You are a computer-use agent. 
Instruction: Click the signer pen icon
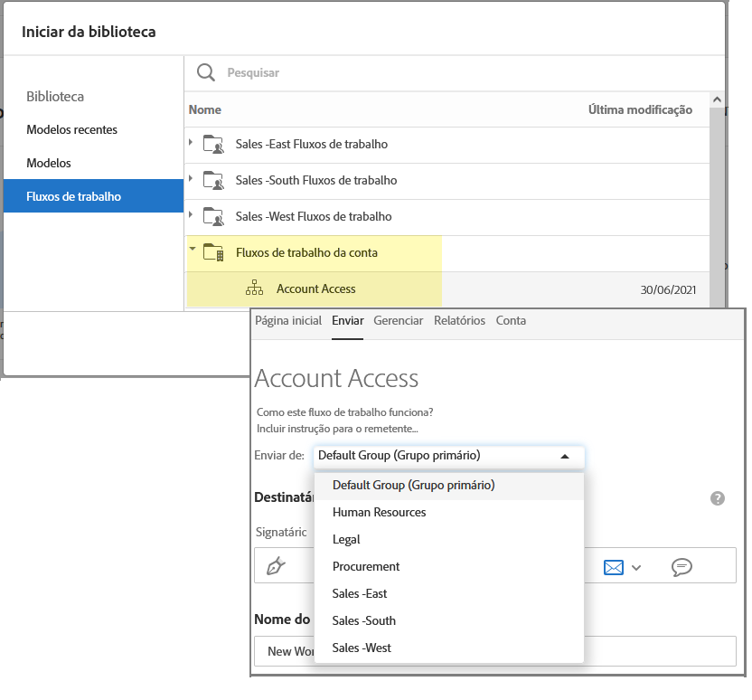276,566
